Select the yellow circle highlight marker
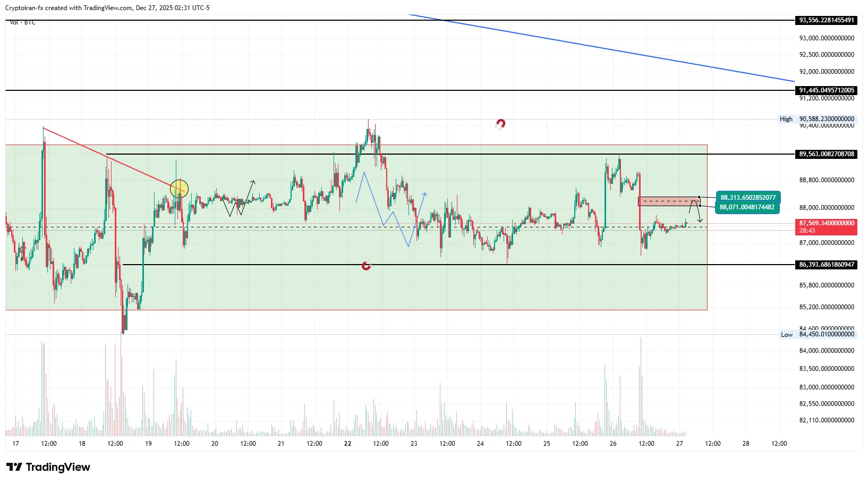 coord(179,189)
